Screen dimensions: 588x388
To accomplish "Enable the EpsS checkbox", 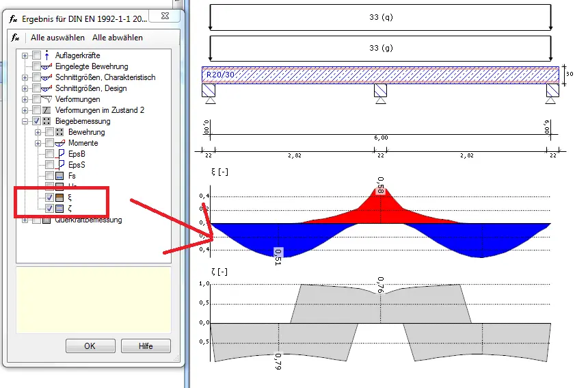I will pos(49,165).
